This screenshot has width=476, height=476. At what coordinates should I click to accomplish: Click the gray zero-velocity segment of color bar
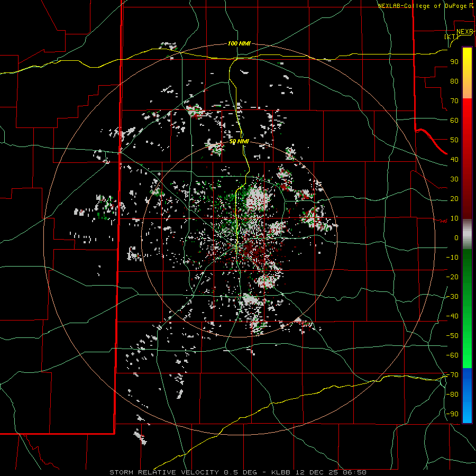coord(467,234)
